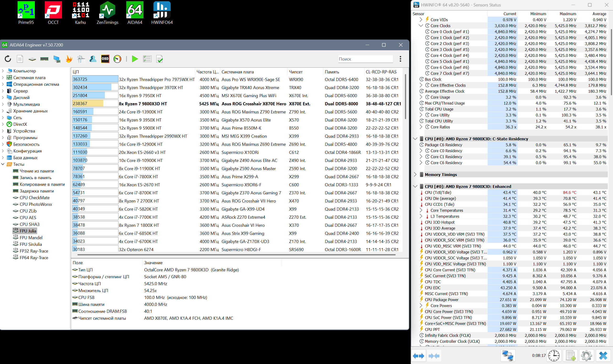Image resolution: width=613 pixels, height=364 pixels.
Task: Open the RAM module benchmark icon
Action: pos(44,59)
